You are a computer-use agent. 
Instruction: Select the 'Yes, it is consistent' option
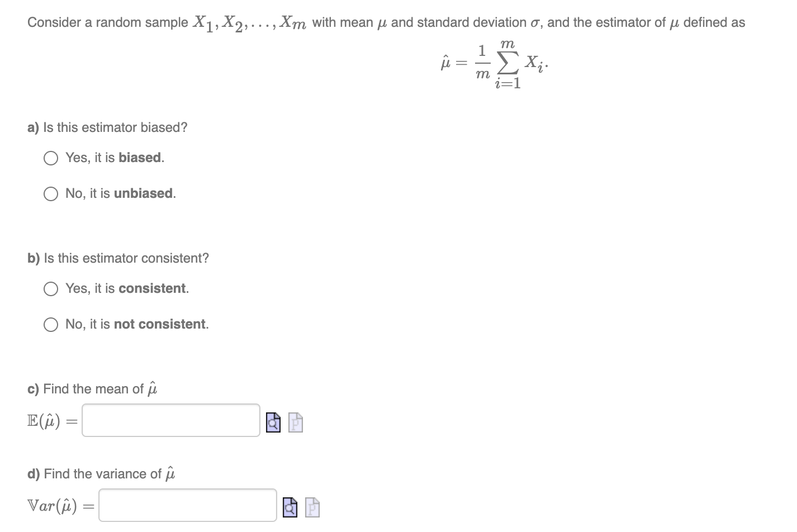50,289
